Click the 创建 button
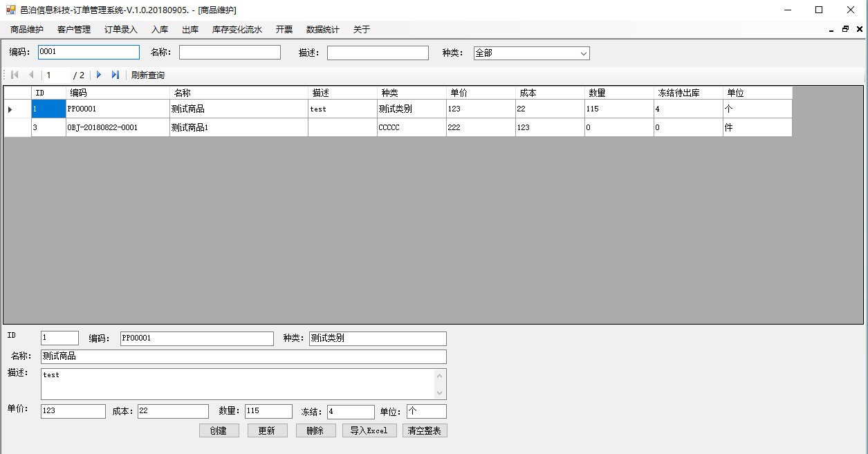Image resolution: width=868 pixels, height=454 pixels. click(x=219, y=430)
